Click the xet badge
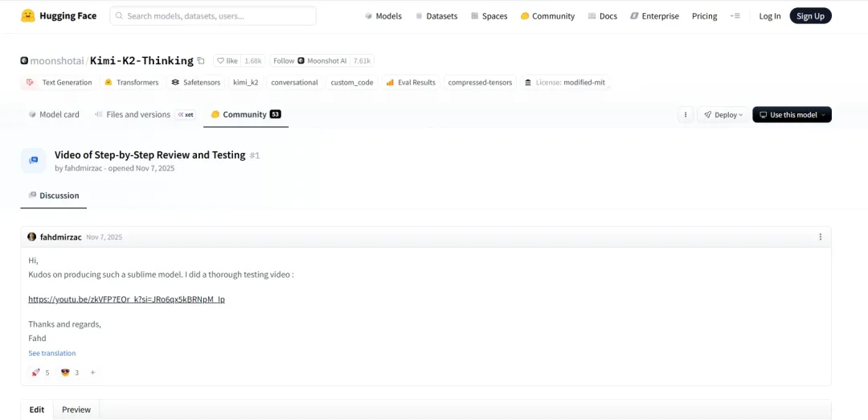 click(186, 115)
